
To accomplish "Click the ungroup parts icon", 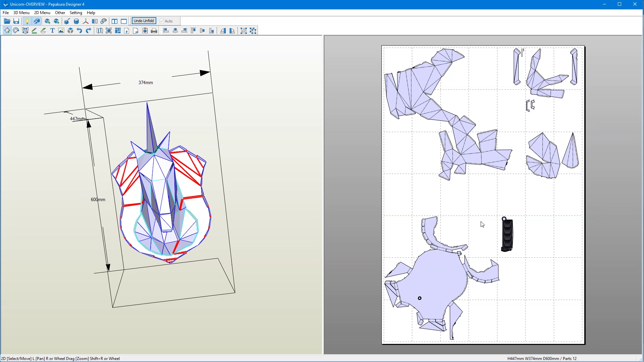I will coord(253,31).
